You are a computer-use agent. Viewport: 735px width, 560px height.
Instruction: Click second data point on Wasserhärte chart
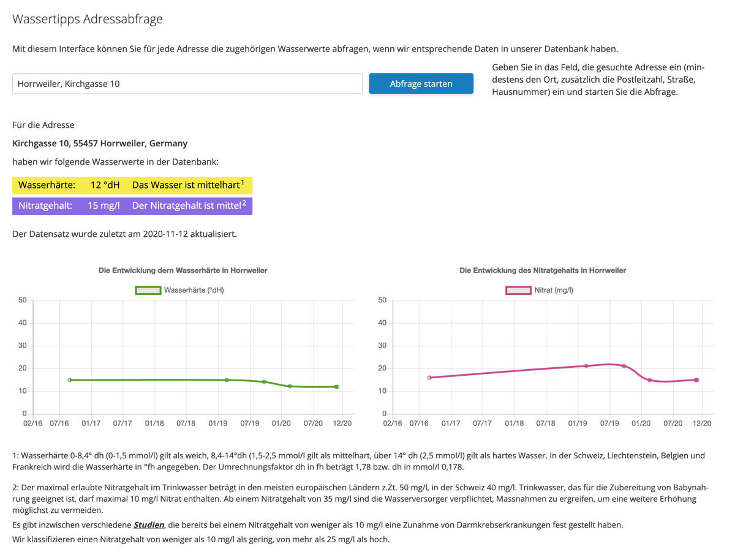(x=227, y=380)
